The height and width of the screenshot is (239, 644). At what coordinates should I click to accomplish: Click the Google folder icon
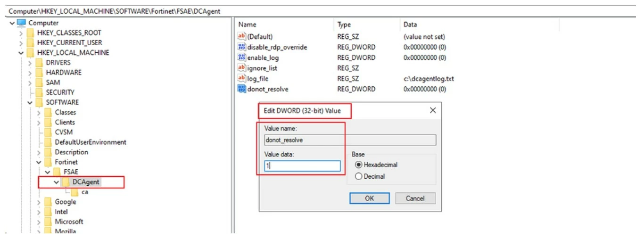coord(48,202)
